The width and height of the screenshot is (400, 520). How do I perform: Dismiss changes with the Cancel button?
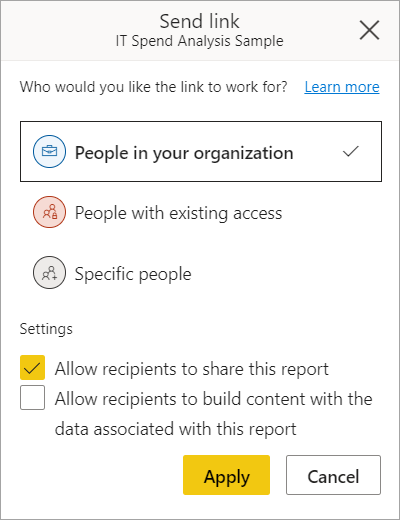(x=333, y=475)
